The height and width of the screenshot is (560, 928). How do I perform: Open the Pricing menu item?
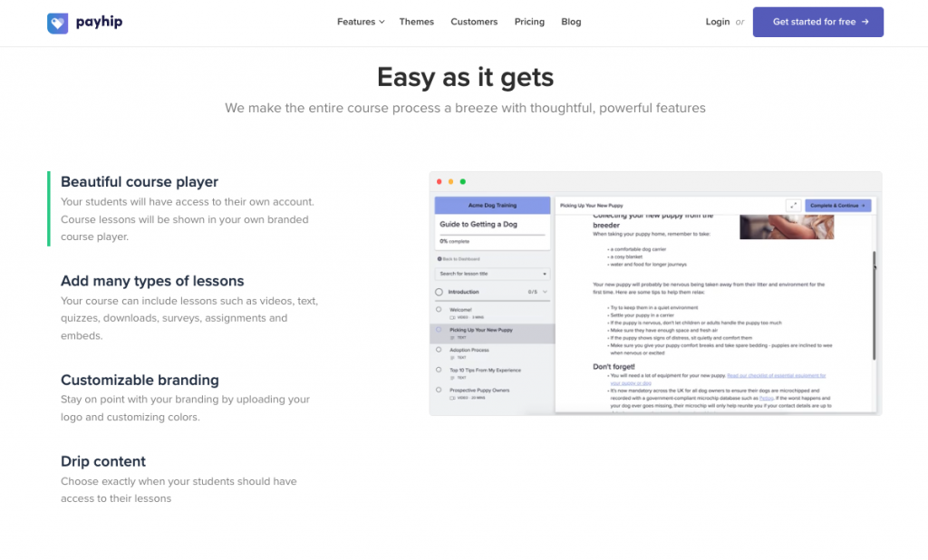(529, 22)
